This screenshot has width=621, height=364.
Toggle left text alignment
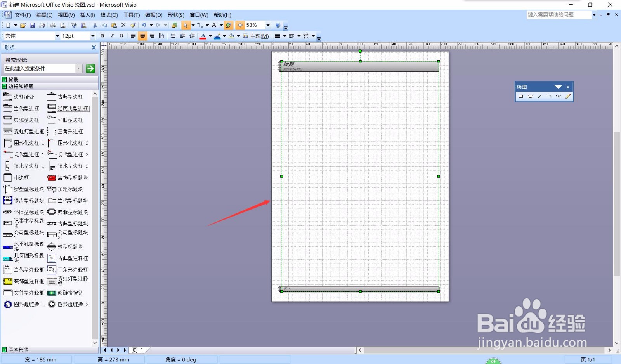tap(133, 36)
